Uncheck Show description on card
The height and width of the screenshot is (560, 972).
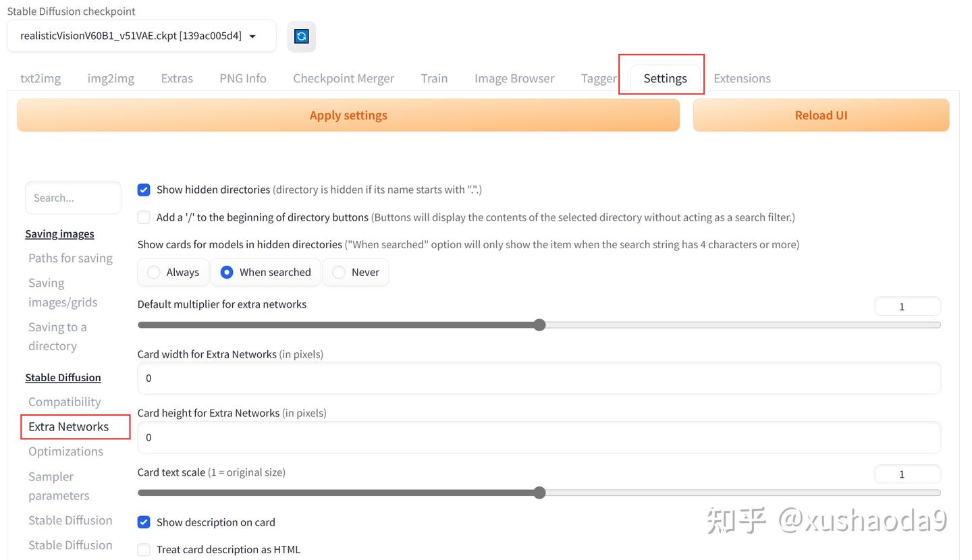click(144, 522)
